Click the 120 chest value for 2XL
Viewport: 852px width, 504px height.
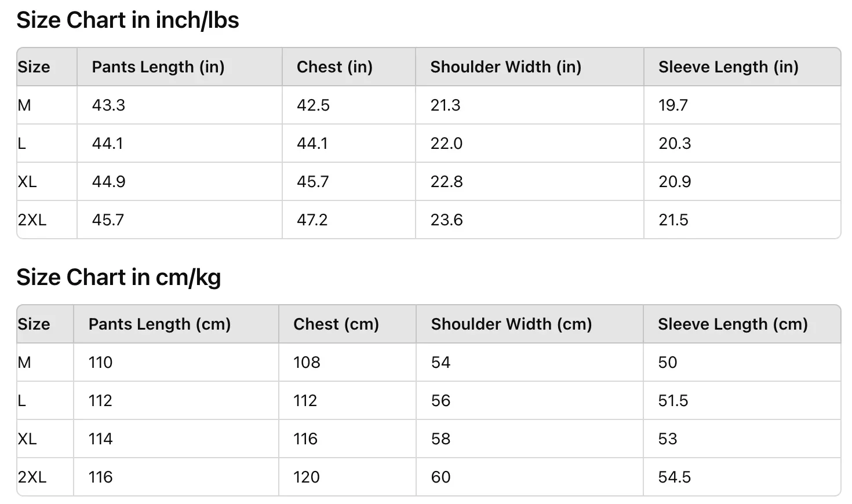tap(348, 477)
